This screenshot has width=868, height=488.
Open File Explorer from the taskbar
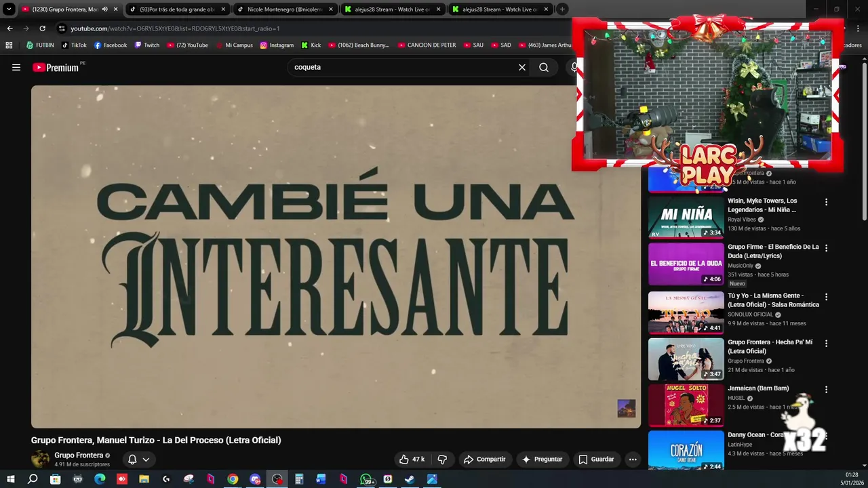tap(144, 479)
